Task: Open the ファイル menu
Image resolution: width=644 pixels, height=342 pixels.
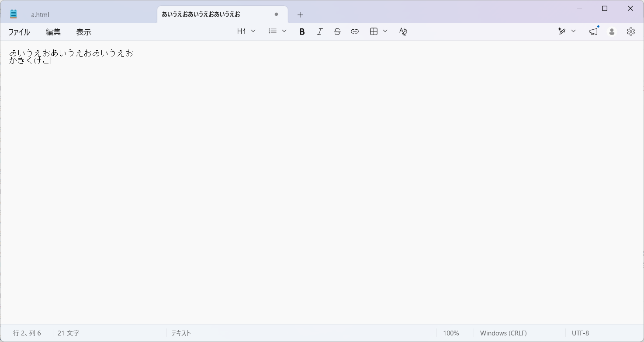Action: [x=19, y=32]
